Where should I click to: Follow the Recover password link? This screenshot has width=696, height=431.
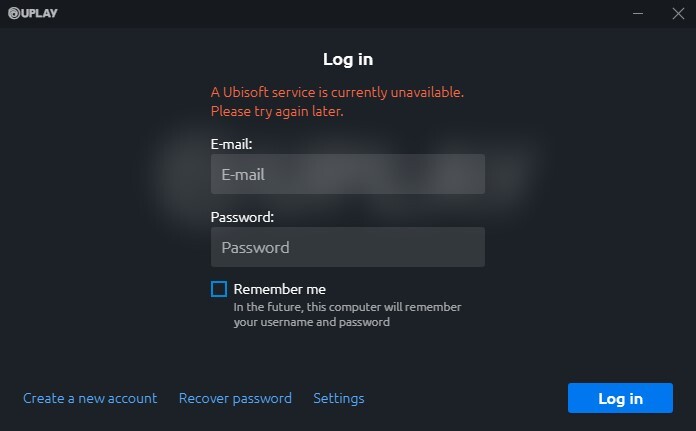pyautogui.click(x=235, y=398)
